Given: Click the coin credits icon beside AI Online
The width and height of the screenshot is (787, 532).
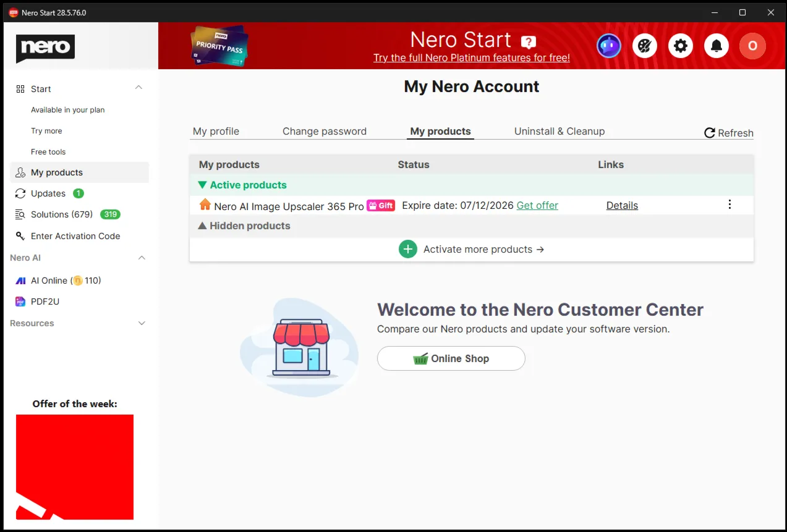Looking at the screenshot, I should [x=77, y=281].
